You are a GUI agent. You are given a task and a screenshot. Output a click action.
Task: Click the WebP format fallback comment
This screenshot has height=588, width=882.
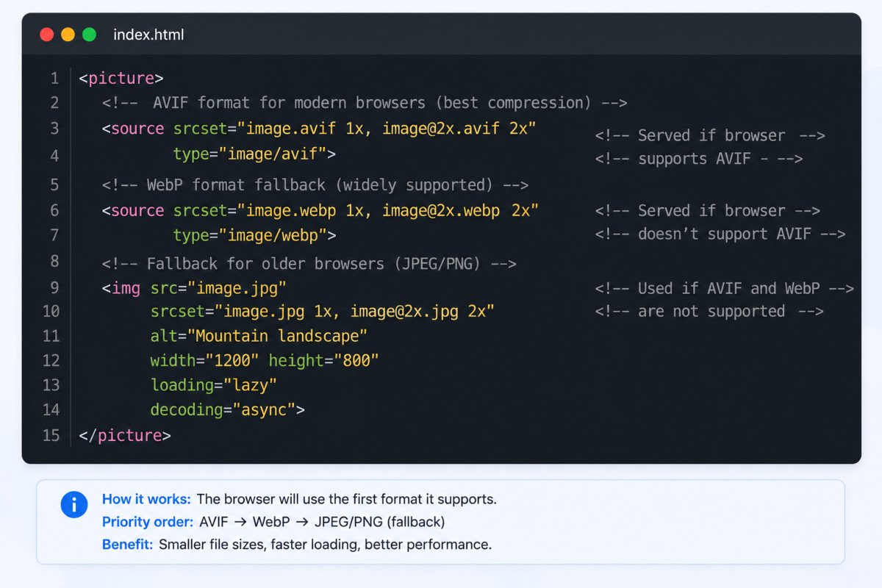[x=315, y=184]
